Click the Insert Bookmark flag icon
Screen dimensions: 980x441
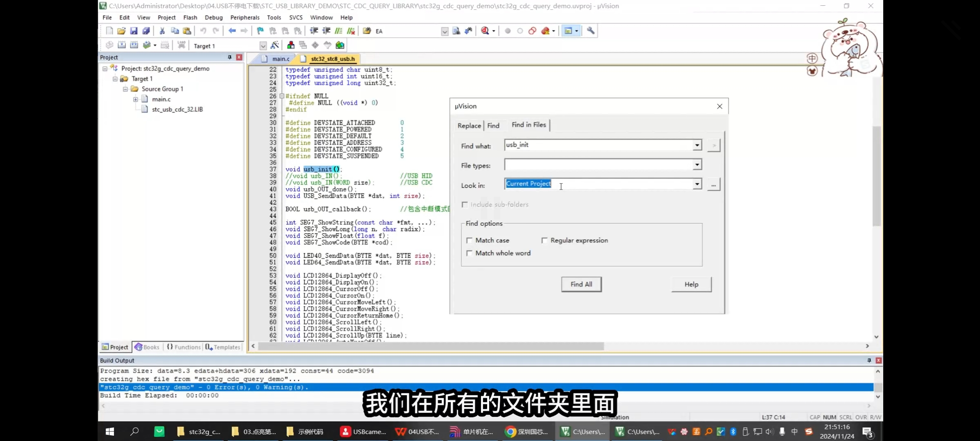[260, 31]
